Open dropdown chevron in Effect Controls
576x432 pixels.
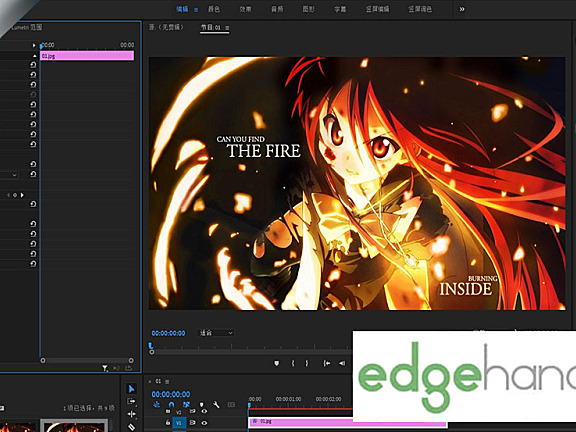tap(15, 175)
